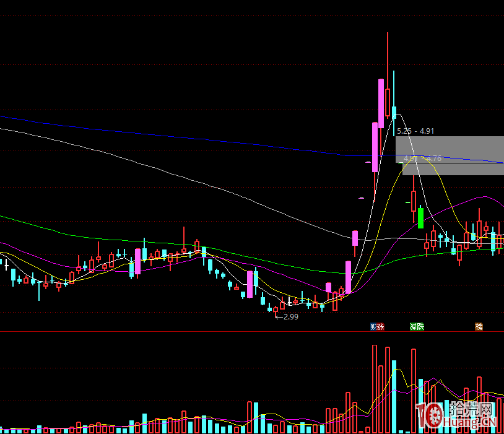Select the 5.25 - 4.91 gap label
504x434 pixels.
[415, 131]
